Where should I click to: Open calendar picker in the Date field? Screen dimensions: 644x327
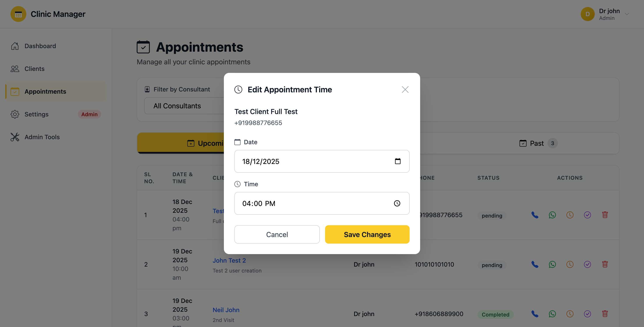pyautogui.click(x=398, y=161)
